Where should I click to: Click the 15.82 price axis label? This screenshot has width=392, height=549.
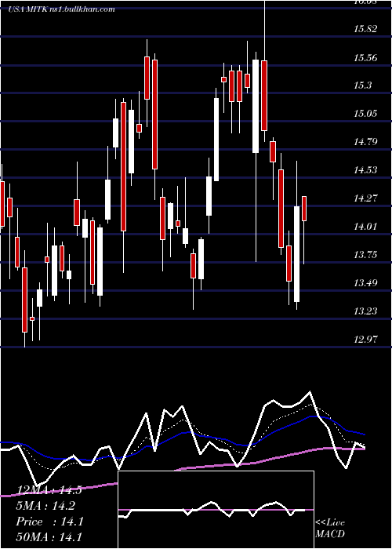365,29
